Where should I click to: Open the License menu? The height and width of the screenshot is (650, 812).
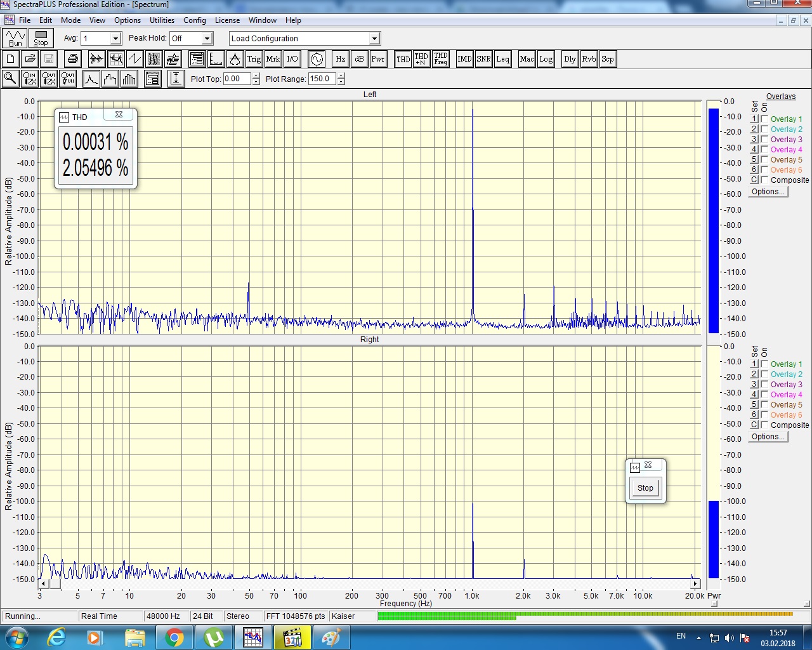[x=227, y=20]
